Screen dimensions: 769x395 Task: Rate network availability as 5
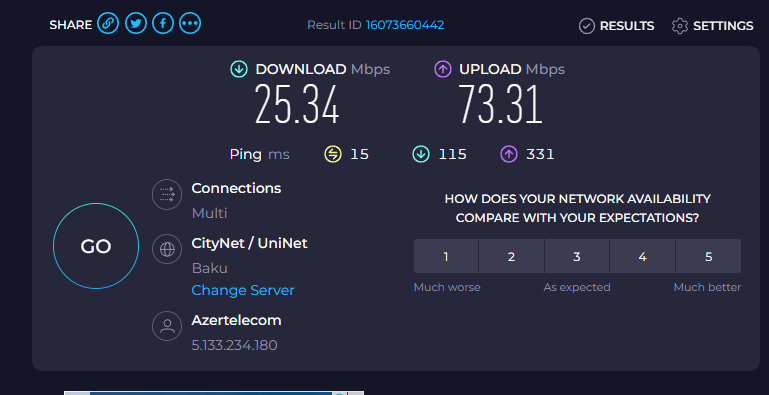pos(708,256)
